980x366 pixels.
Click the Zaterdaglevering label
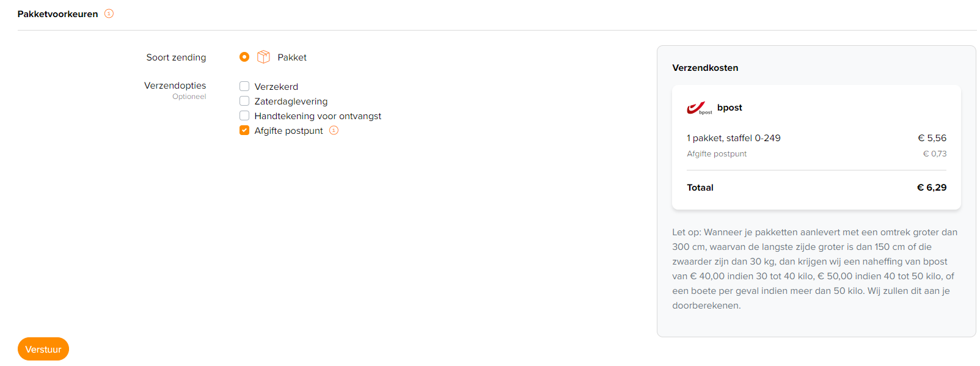(x=291, y=101)
